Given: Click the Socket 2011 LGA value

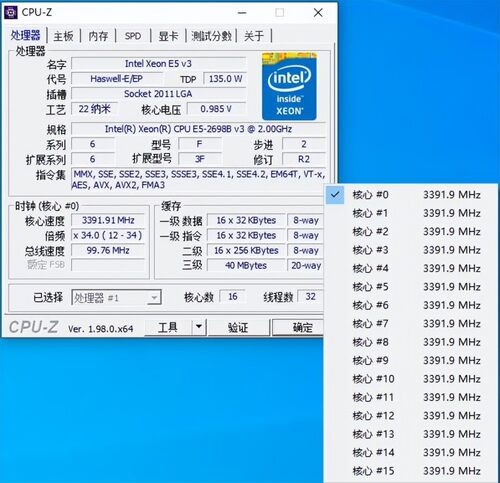Looking at the screenshot, I should click(x=159, y=94).
